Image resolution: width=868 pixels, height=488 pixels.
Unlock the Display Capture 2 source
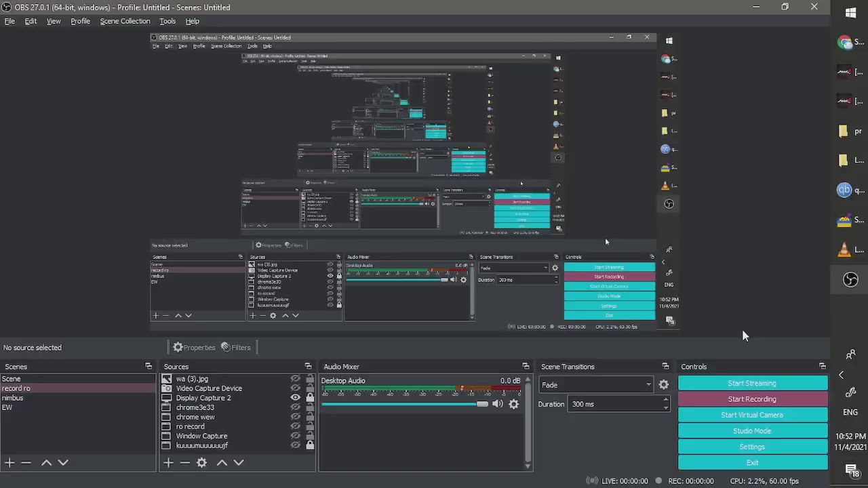pyautogui.click(x=310, y=398)
